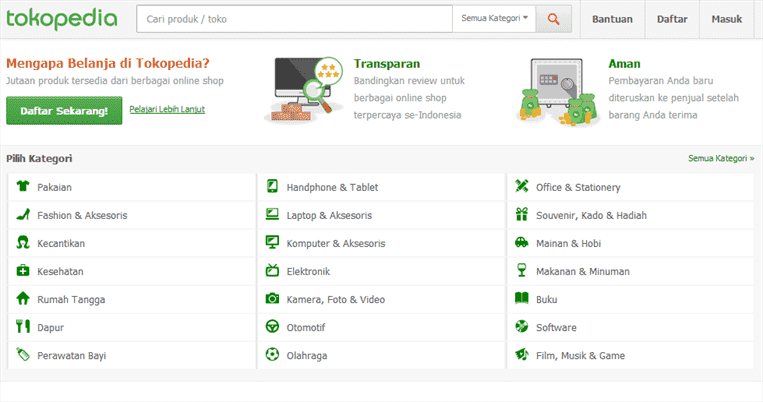Screen dimensions: 763x402
Task: Click the Software disc icon
Action: click(522, 327)
